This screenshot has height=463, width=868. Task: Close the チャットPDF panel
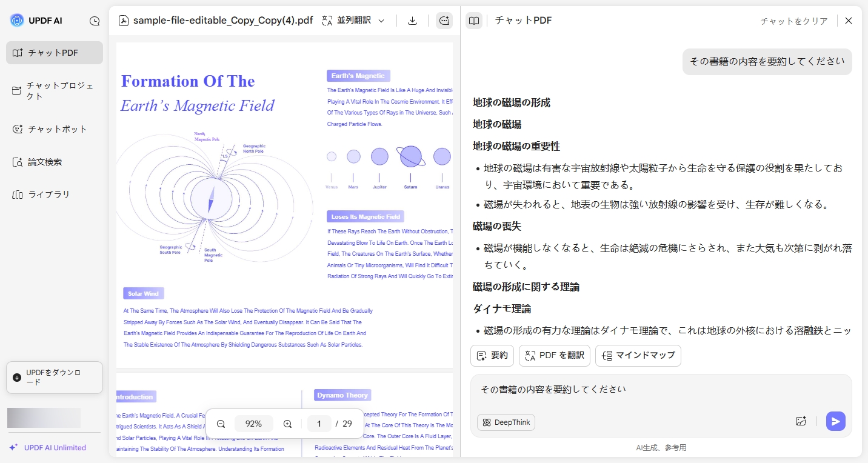click(849, 21)
